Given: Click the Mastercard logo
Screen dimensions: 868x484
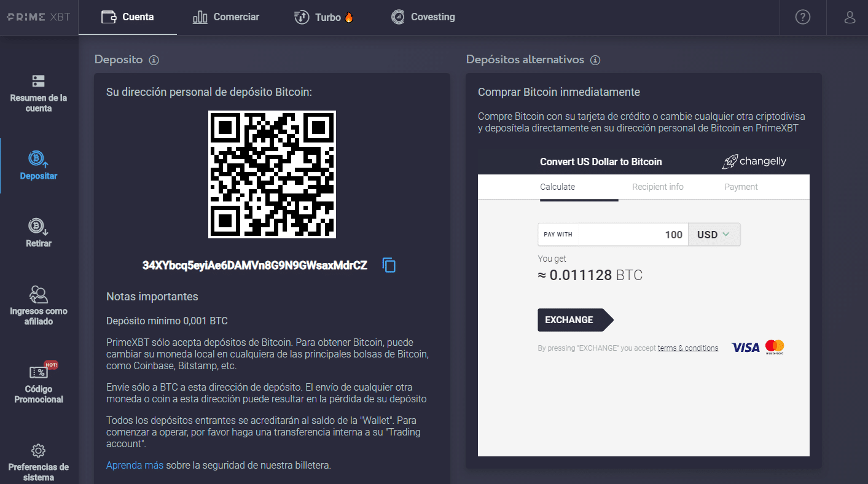Looking at the screenshot, I should (775, 347).
